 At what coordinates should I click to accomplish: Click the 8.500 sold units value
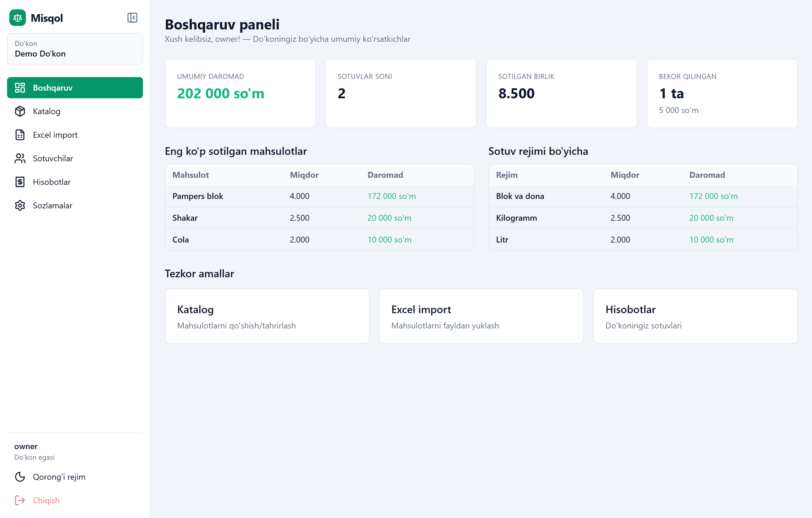click(x=516, y=93)
